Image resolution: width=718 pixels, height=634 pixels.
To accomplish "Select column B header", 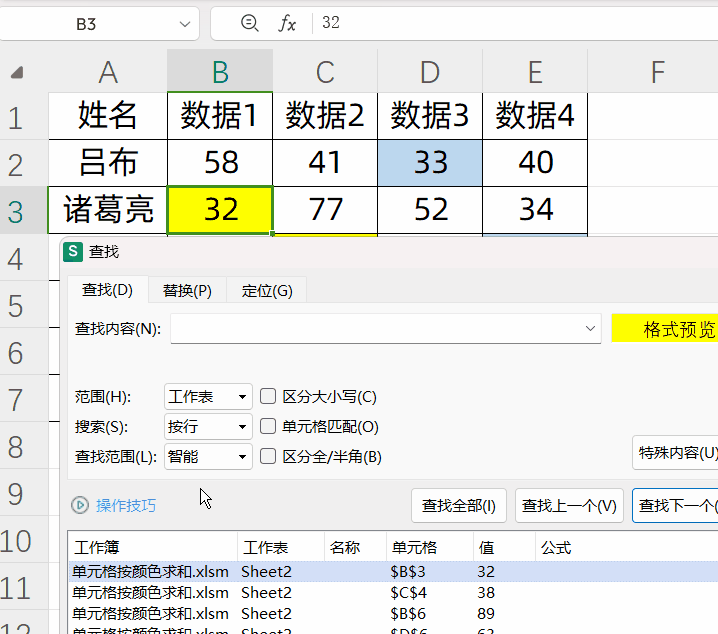I will tap(220, 71).
